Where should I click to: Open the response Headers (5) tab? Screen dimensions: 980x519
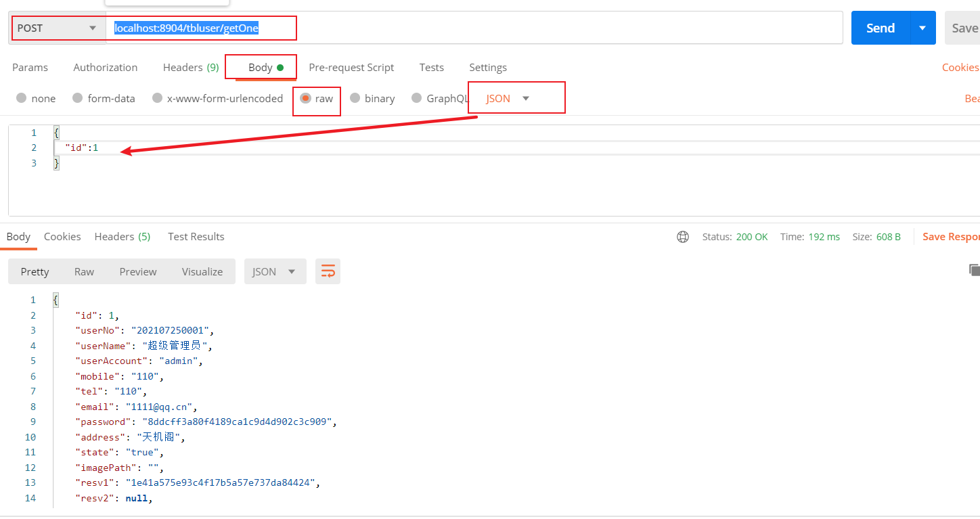pyautogui.click(x=122, y=236)
